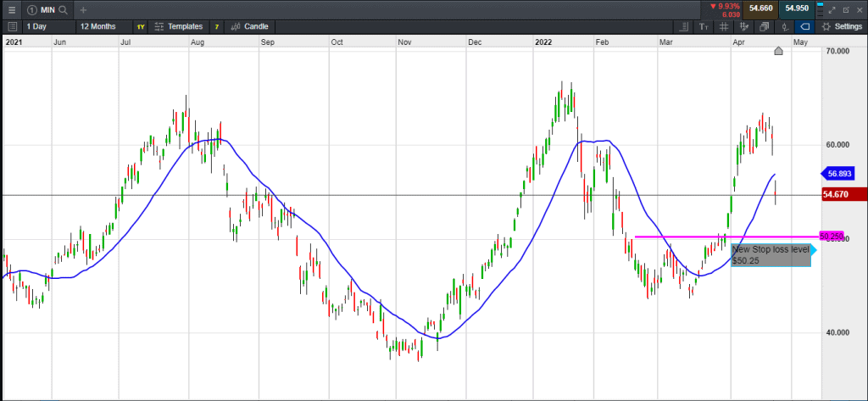
Task: Toggle the price label tag button
Action: click(x=804, y=26)
